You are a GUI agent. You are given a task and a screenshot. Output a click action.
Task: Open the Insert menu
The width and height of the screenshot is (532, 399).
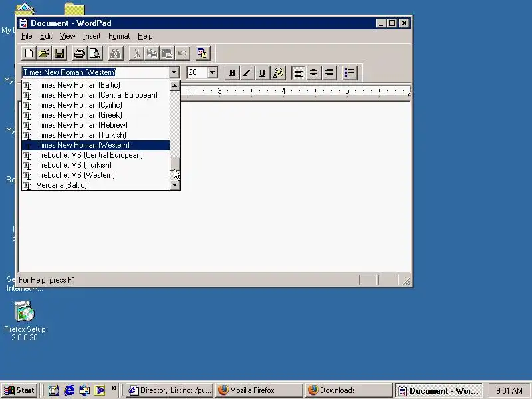click(92, 36)
